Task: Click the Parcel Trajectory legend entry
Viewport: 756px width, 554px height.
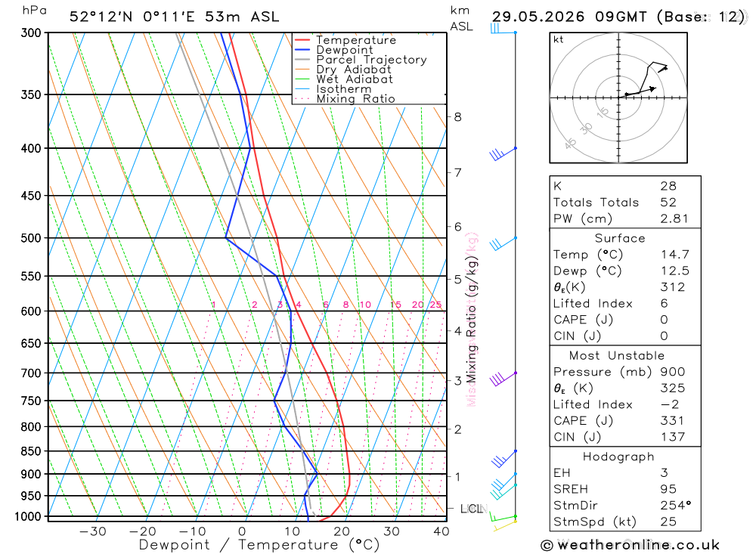Action: [361, 60]
